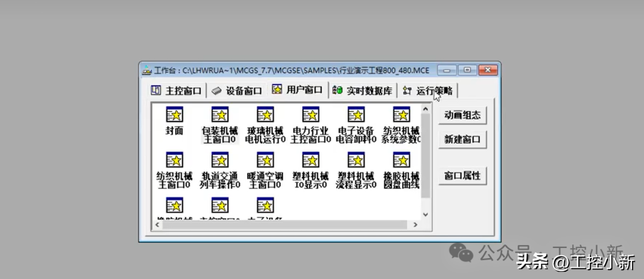Image resolution: width=644 pixels, height=279 pixels.
Task: Select the 电力行业 主控窗口0 icon
Action: point(310,115)
